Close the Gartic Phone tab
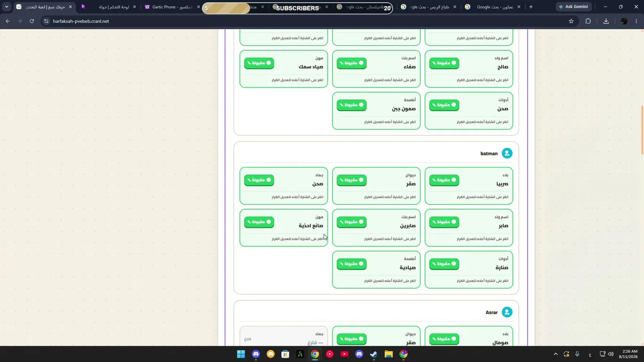 [198, 7]
